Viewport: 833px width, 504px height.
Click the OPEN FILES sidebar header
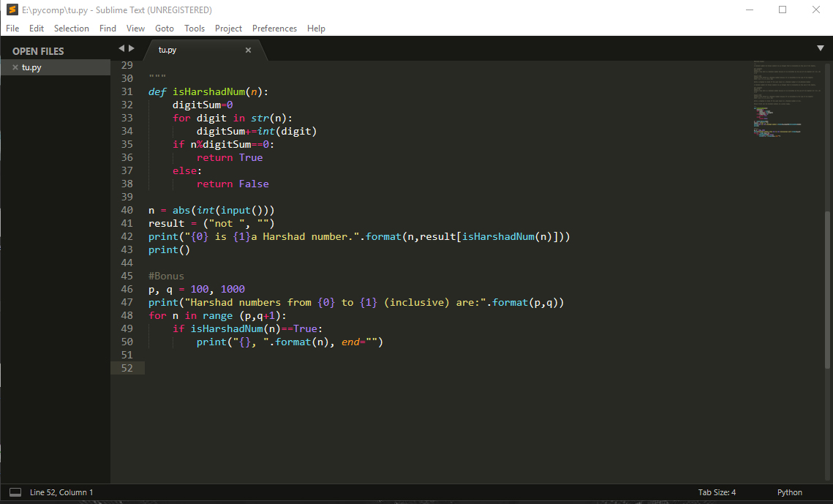tap(38, 51)
